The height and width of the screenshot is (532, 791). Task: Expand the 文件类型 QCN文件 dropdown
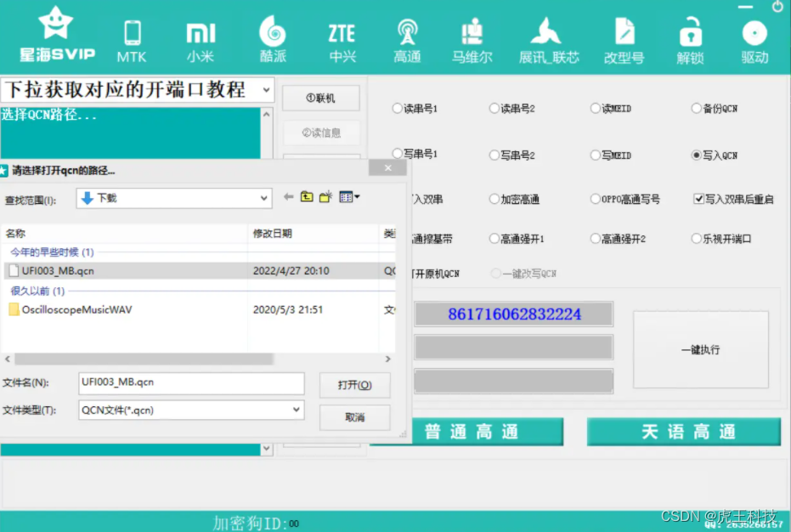pyautogui.click(x=297, y=410)
